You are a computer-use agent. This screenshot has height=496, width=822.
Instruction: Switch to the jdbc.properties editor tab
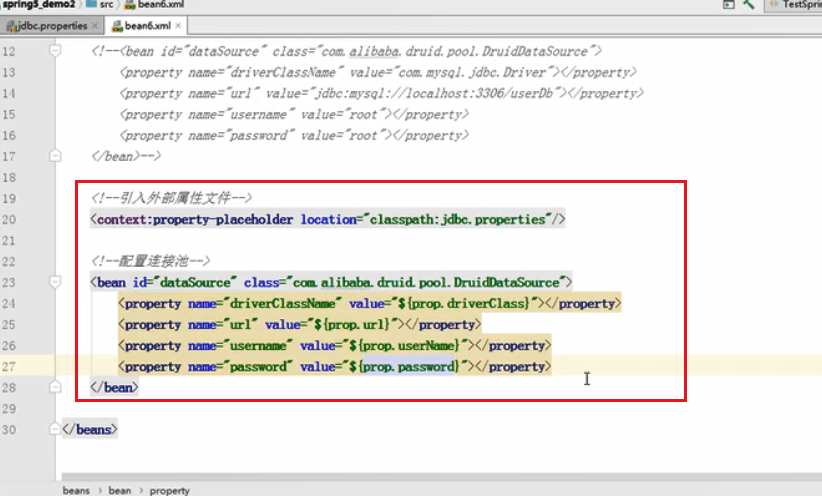[51, 26]
